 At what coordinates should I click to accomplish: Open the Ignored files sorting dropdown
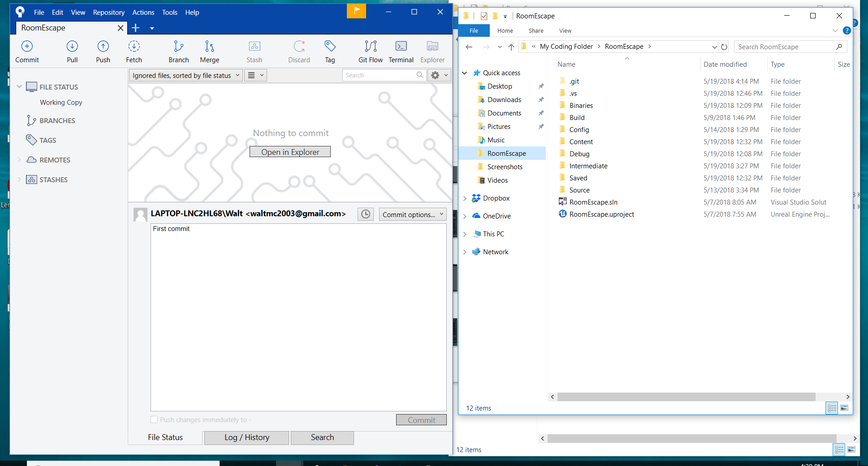point(186,75)
